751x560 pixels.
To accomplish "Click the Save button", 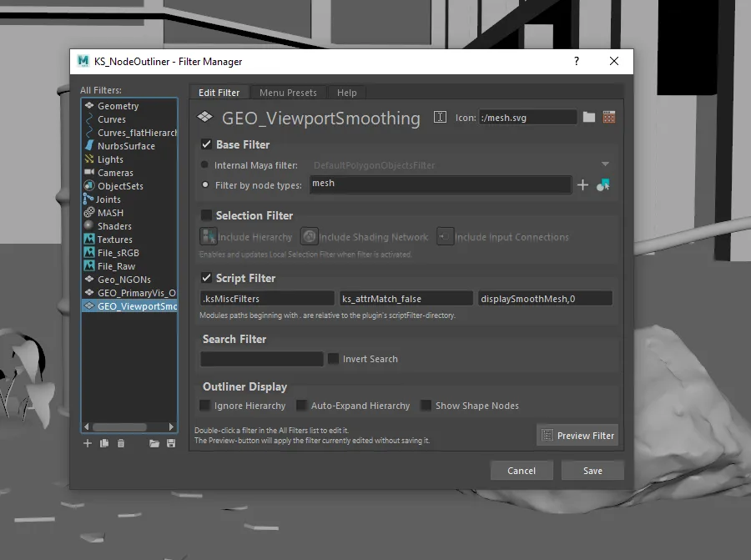I will 593,471.
